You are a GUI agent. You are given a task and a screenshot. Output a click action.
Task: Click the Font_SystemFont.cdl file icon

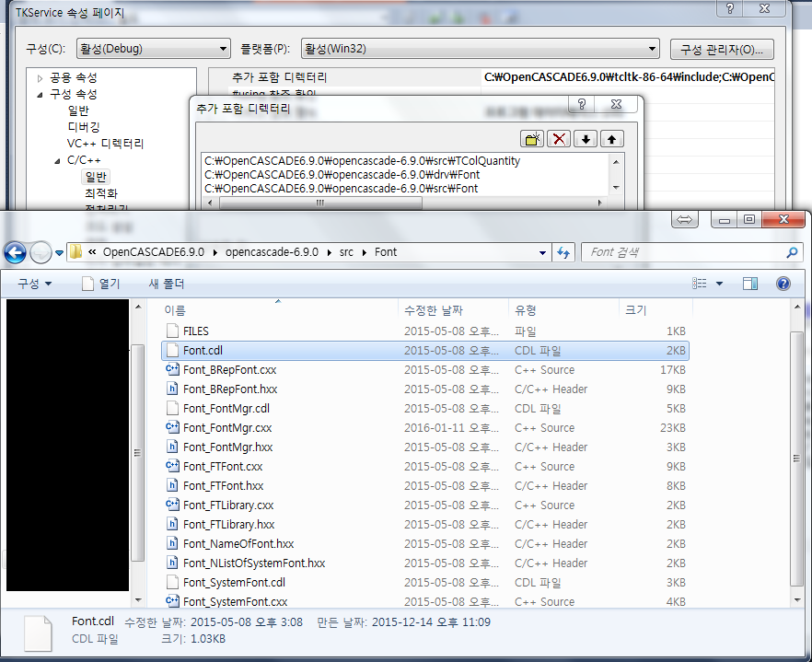[x=172, y=582]
